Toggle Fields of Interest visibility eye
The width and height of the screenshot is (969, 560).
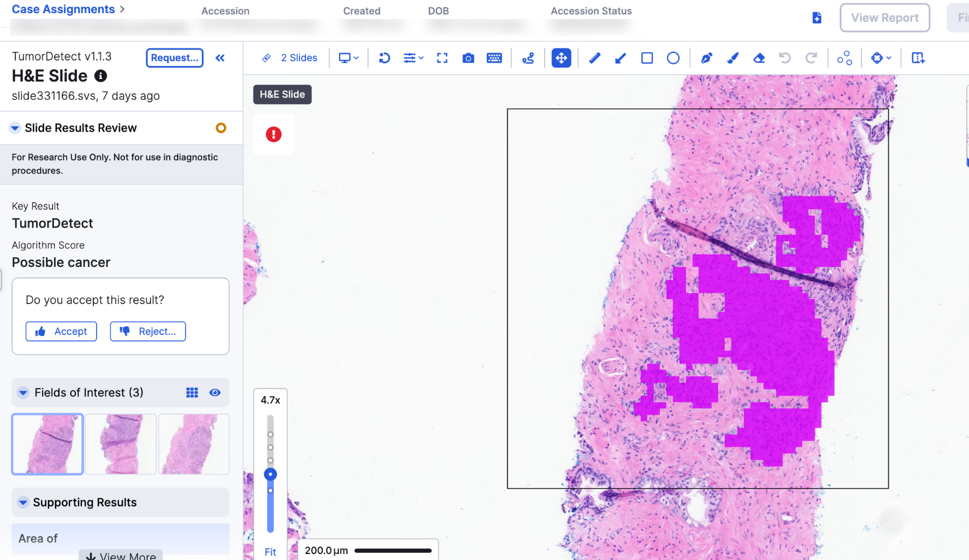pos(215,392)
